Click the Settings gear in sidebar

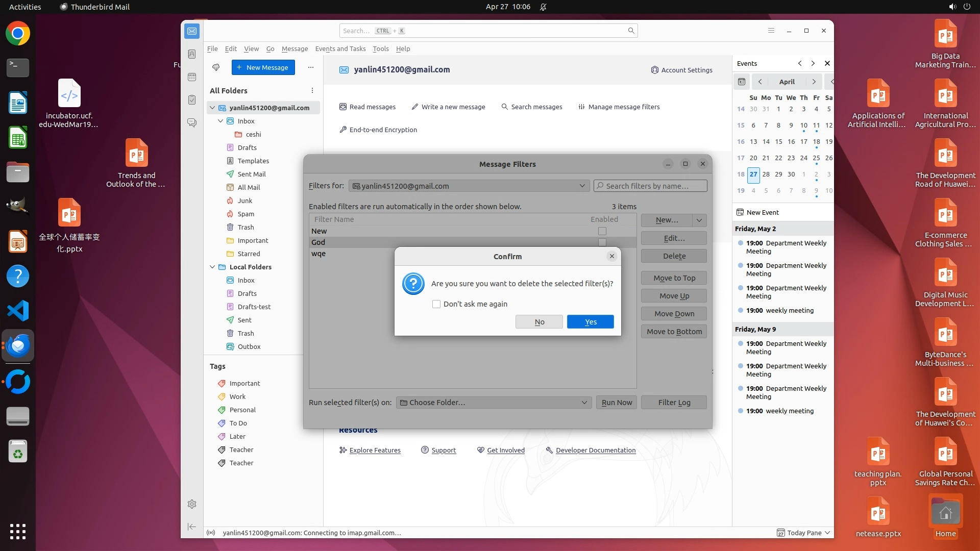click(192, 504)
